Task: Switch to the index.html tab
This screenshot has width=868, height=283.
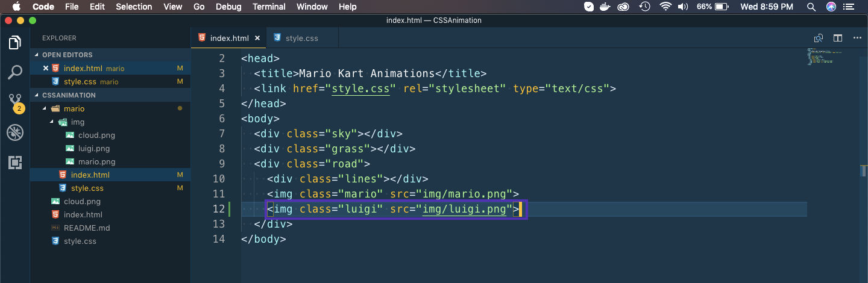Action: pyautogui.click(x=229, y=38)
